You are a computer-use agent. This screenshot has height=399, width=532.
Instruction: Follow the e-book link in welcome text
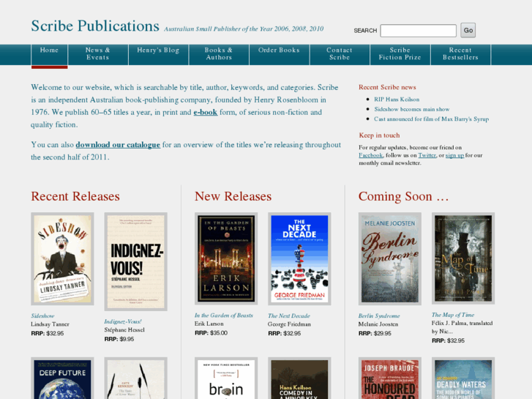206,113
